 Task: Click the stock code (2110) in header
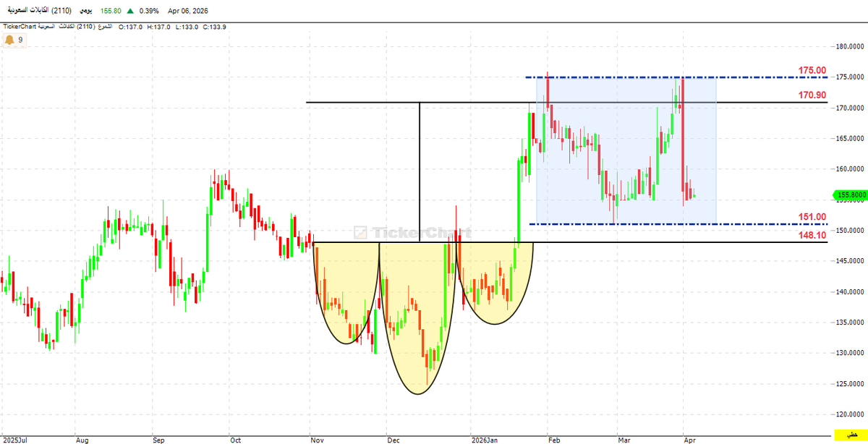[x=61, y=12]
